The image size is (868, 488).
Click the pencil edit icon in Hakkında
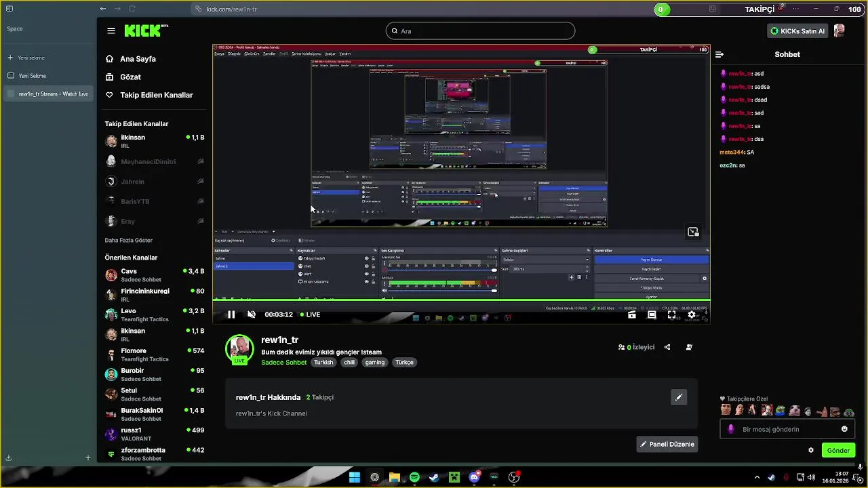click(679, 398)
